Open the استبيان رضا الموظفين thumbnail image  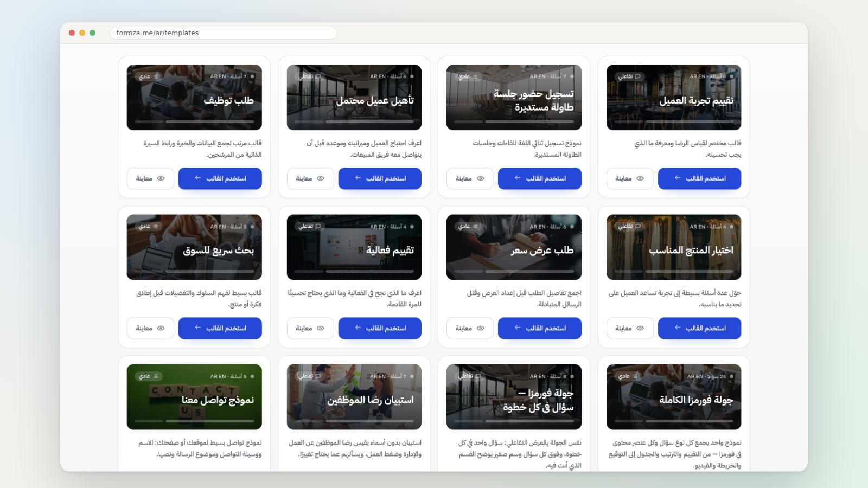354,397
